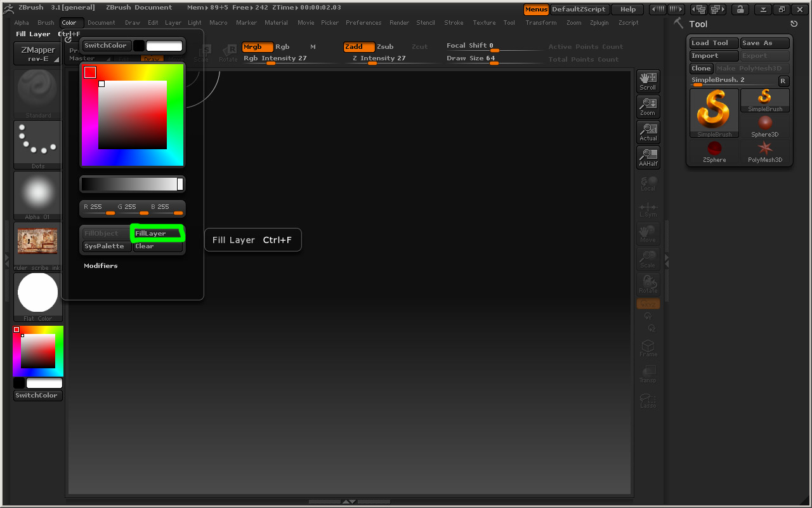Click the Color palette docking handle

coord(68,39)
